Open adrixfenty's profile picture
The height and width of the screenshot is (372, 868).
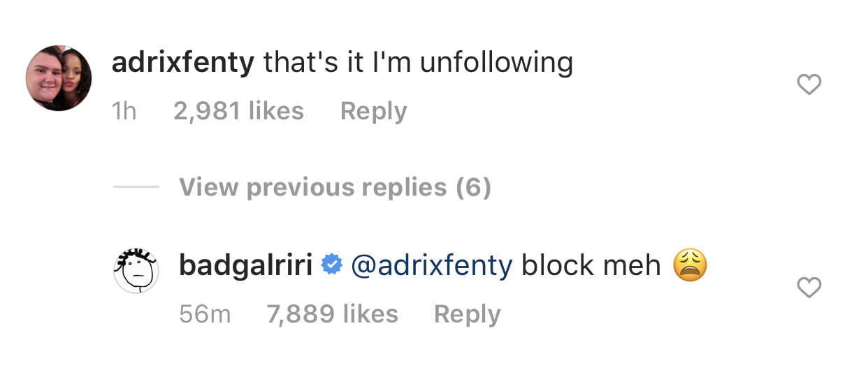click(x=59, y=78)
